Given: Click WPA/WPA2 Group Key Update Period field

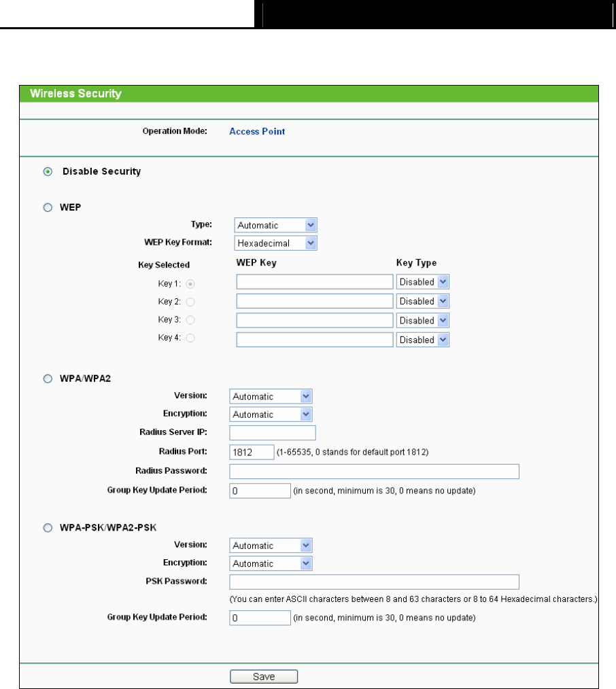Looking at the screenshot, I should 260,491.
